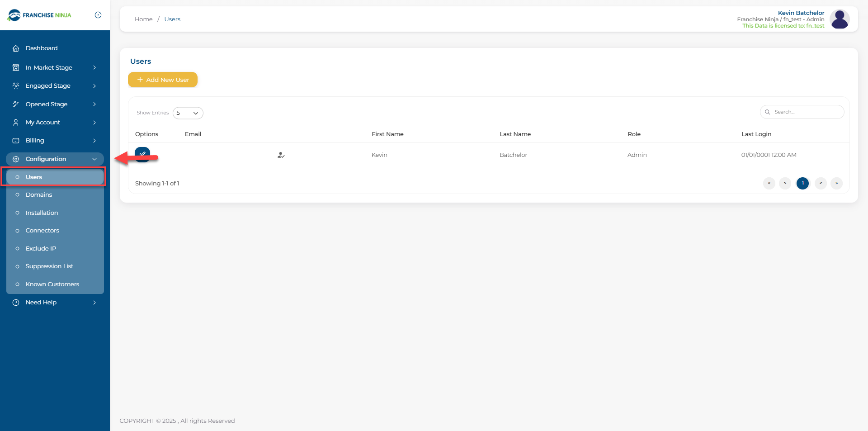Go to next page pagination button
868x431 pixels.
pyautogui.click(x=821, y=183)
